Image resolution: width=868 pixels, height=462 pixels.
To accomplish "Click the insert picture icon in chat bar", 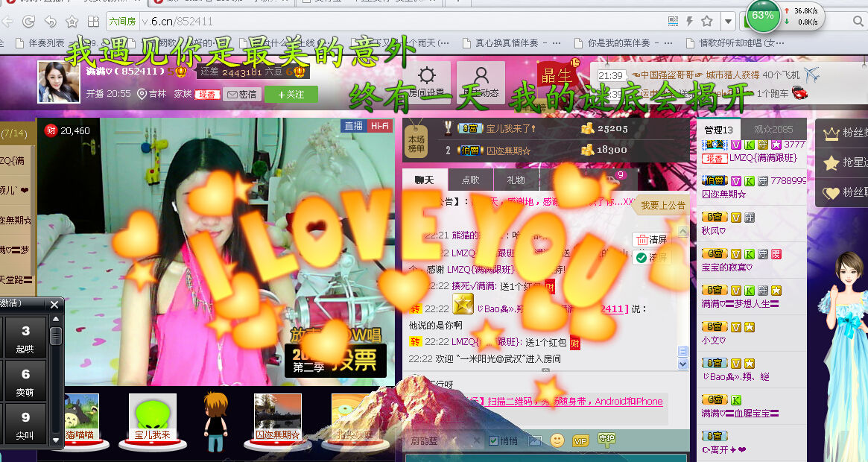I will (x=535, y=441).
